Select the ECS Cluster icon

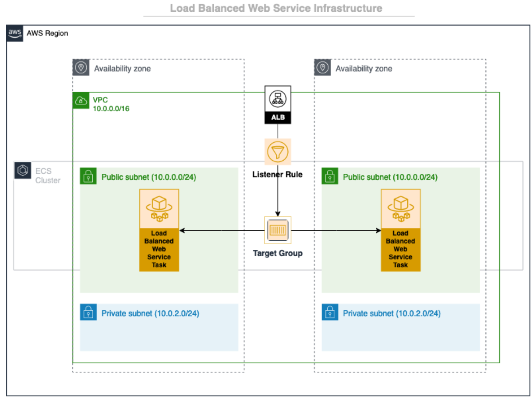(23, 170)
